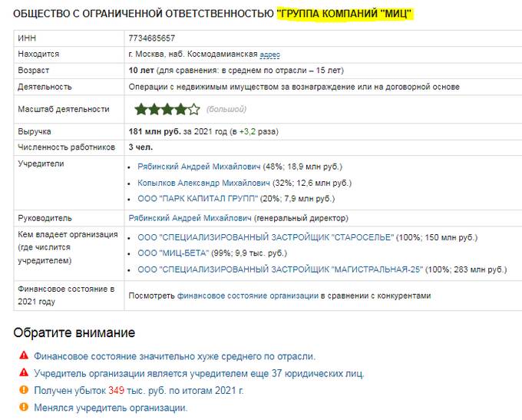Image resolution: width=522 pixels, height=420 pixels.
Task: Open Специализированный застройщик "МАГИСТРАЛЬНАЯ-25" link
Action: (x=280, y=270)
